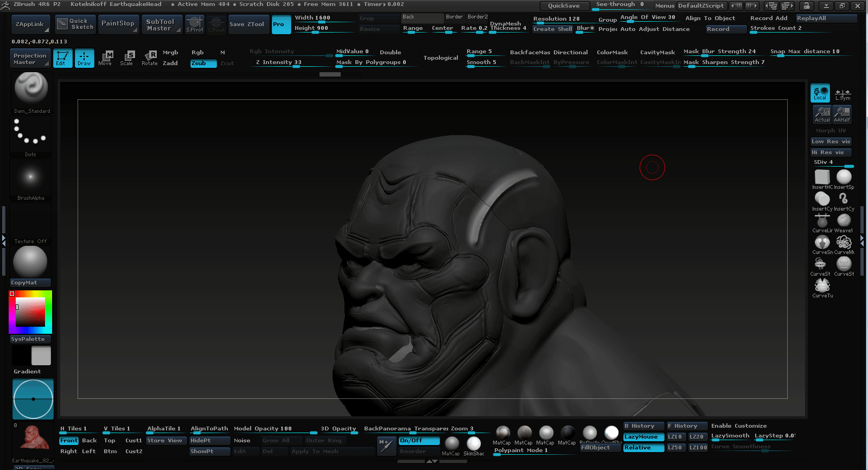The height and width of the screenshot is (470, 868).
Task: Toggle Local transformation mode
Action: (x=820, y=93)
